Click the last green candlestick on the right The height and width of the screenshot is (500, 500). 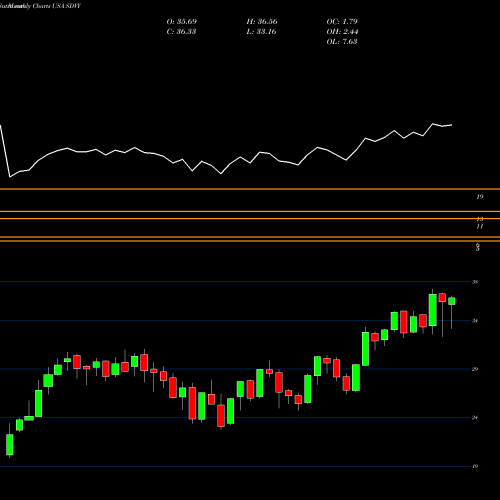coord(452,301)
